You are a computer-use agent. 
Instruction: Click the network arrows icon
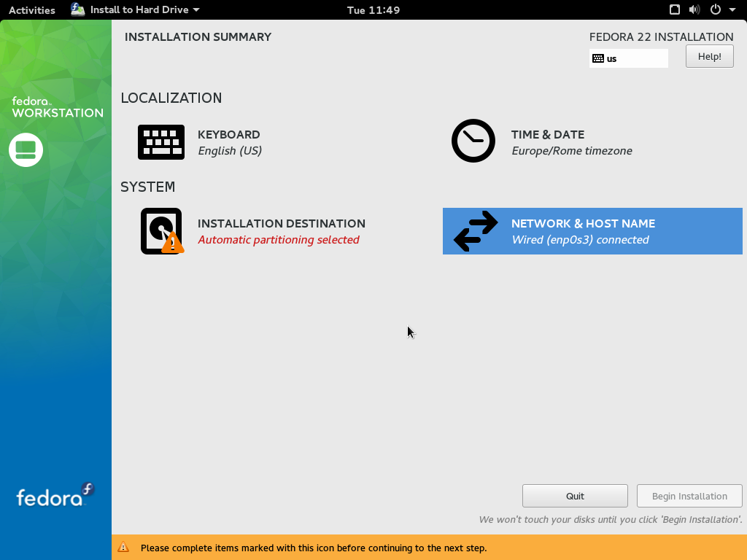(x=476, y=231)
